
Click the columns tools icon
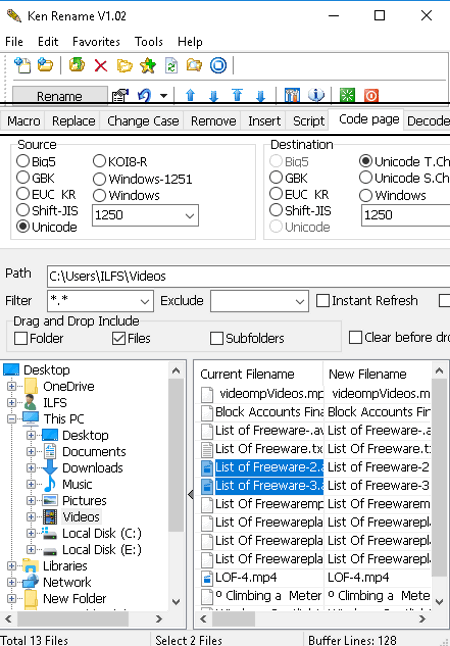(292, 96)
